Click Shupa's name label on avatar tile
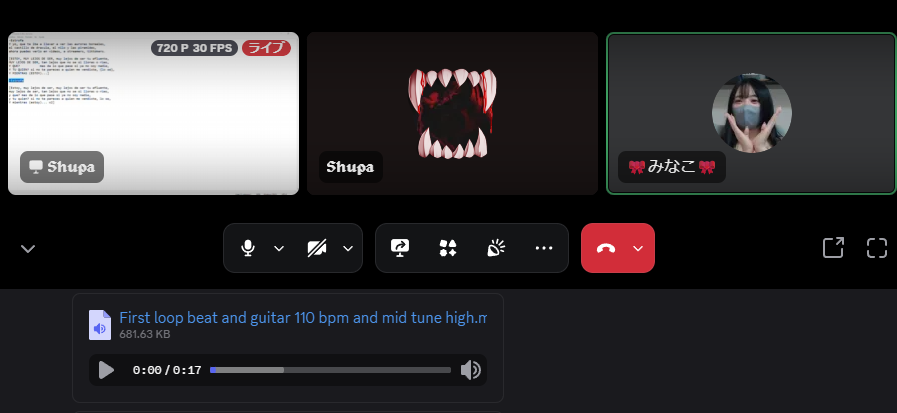The height and width of the screenshot is (413, 897). pos(350,167)
